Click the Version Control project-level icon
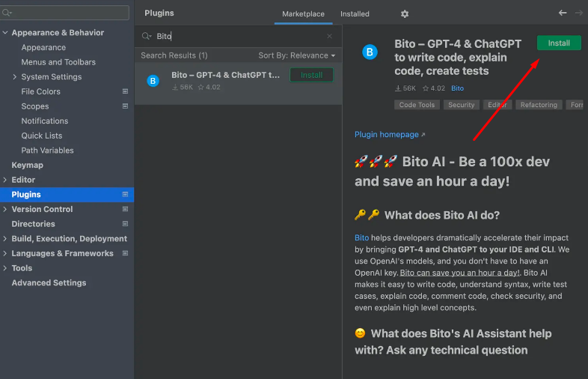The image size is (588, 379). [125, 209]
